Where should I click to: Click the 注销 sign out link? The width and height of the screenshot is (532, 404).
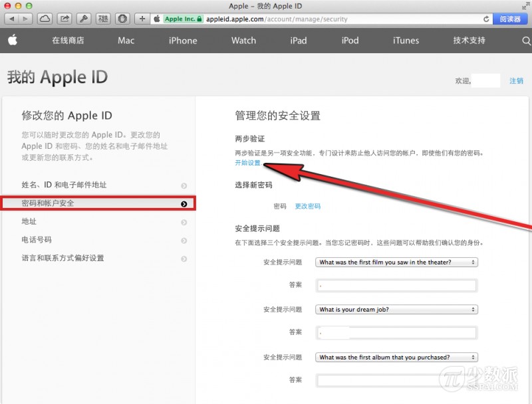coord(516,80)
